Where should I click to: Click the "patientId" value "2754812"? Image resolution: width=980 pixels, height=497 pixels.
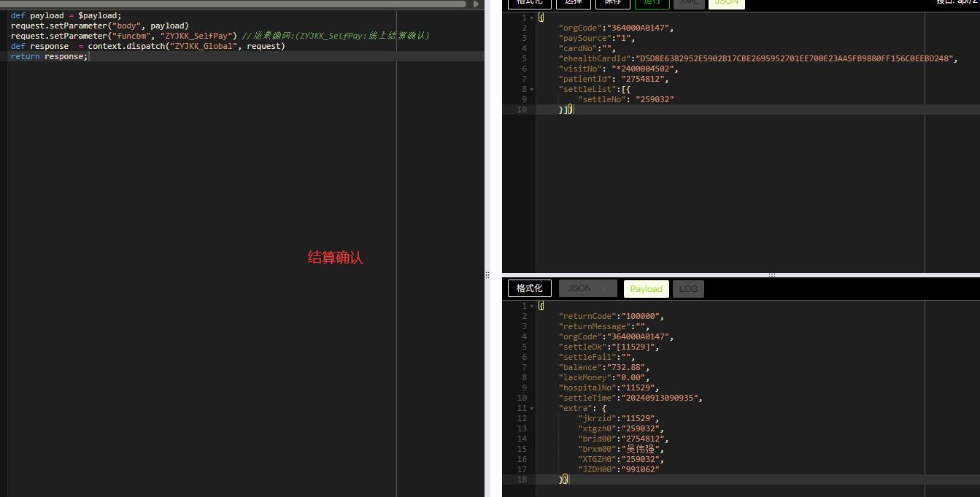pyautogui.click(x=643, y=79)
